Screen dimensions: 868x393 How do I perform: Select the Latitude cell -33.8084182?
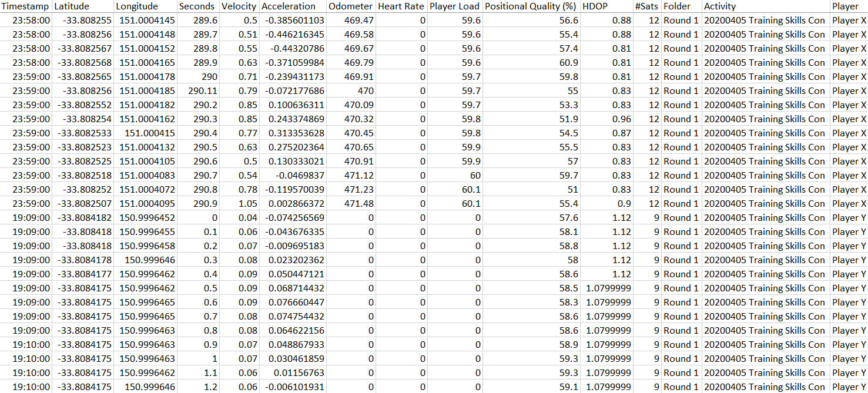pyautogui.click(x=85, y=218)
